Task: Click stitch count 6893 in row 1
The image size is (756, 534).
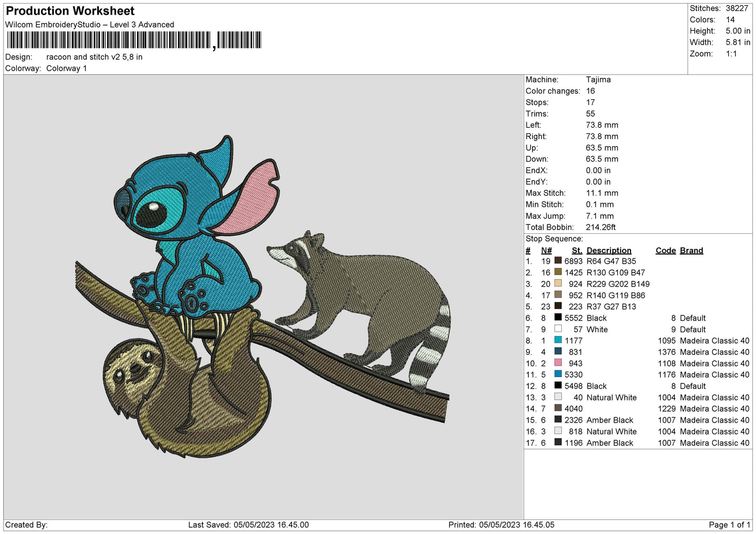Action: pos(573,261)
